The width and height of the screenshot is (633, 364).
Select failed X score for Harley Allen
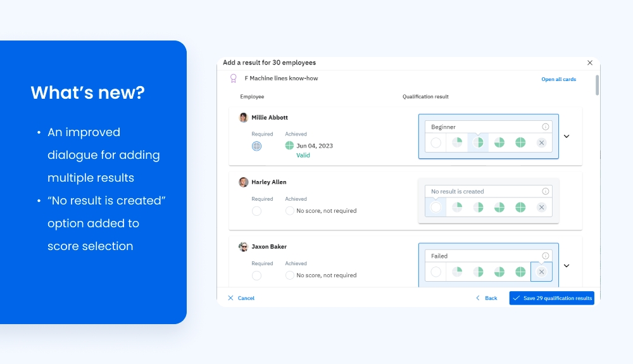(x=541, y=208)
